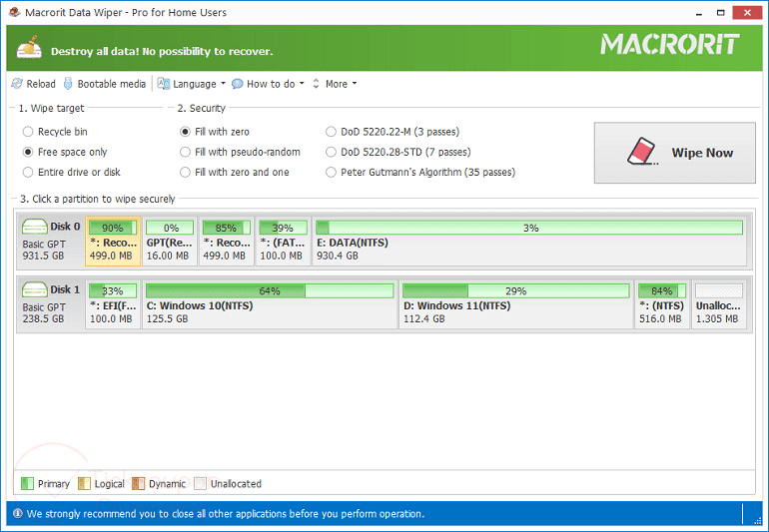Select the Recovery partition at 85% usage
The width and height of the screenshot is (769, 532).
(227, 242)
